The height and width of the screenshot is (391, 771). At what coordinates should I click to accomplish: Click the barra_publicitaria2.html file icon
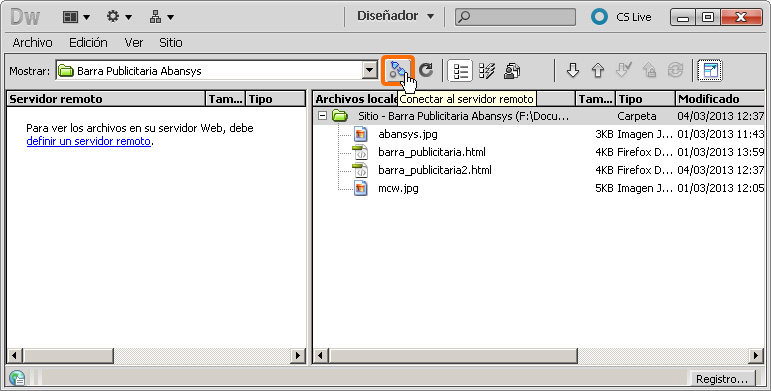tap(360, 170)
